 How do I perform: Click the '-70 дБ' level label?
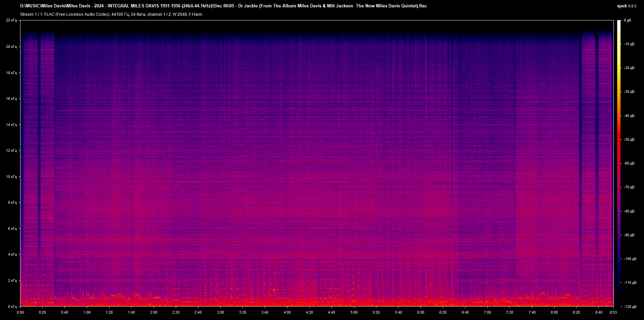click(629, 187)
